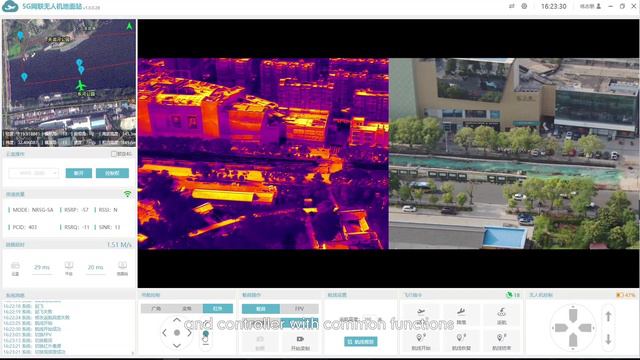Select the wide-angle camera tab
The width and height of the screenshot is (640, 360).
click(x=156, y=309)
